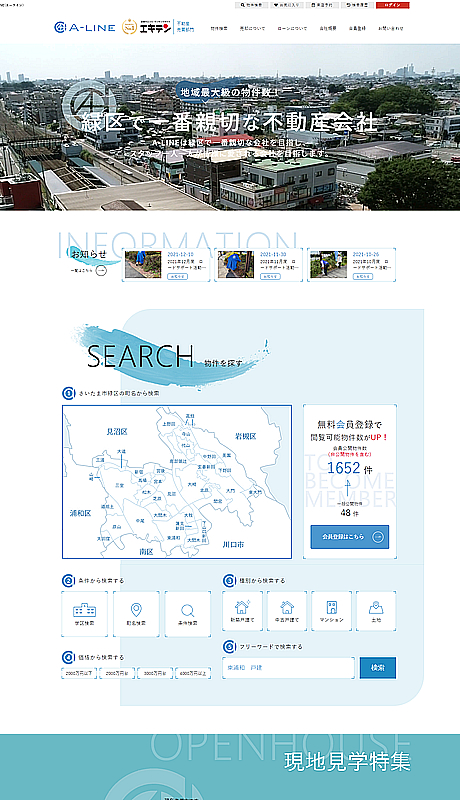
Task: Open the school district search icon tile
Action: [x=85, y=614]
